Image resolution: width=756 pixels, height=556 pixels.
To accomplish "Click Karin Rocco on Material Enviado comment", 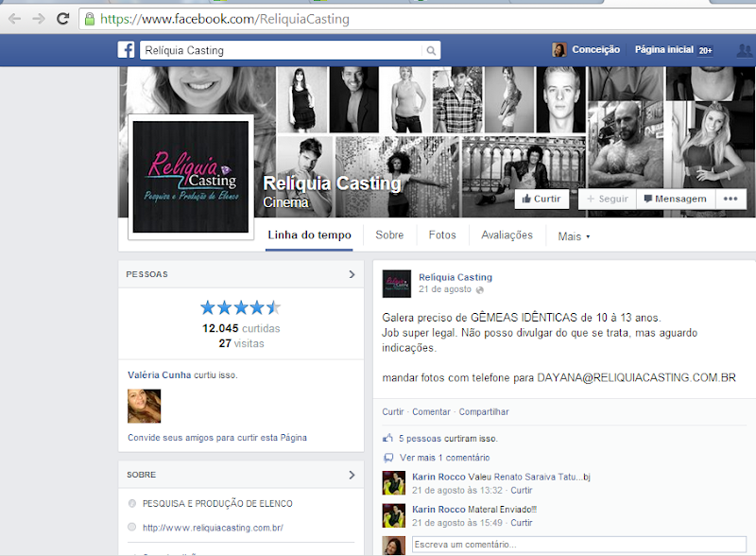I will 438,509.
